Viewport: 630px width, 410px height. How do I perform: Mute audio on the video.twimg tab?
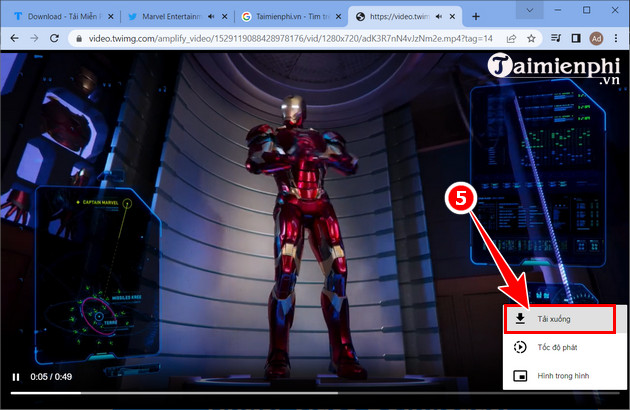(439, 16)
